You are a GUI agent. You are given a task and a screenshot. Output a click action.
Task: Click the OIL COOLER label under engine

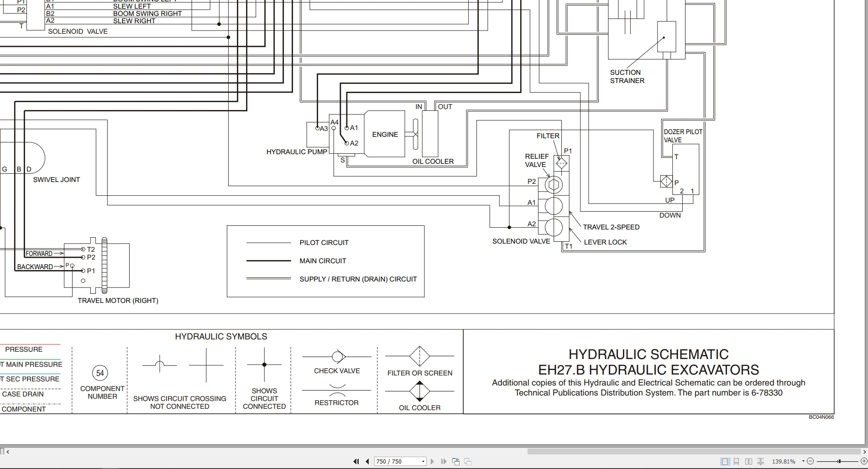click(x=433, y=162)
